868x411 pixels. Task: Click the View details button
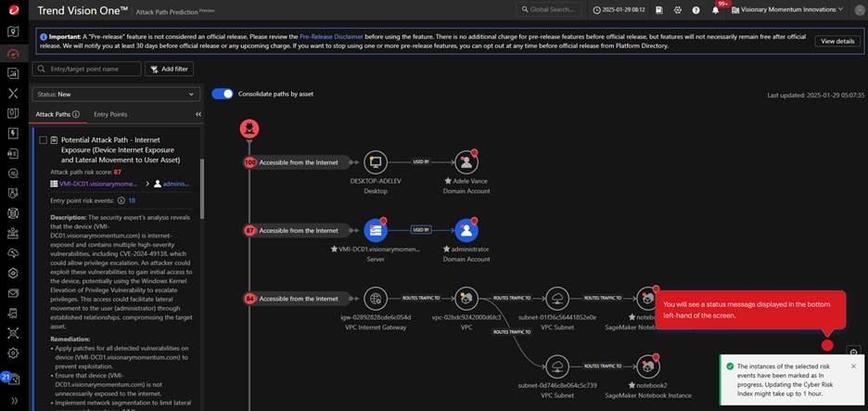837,41
